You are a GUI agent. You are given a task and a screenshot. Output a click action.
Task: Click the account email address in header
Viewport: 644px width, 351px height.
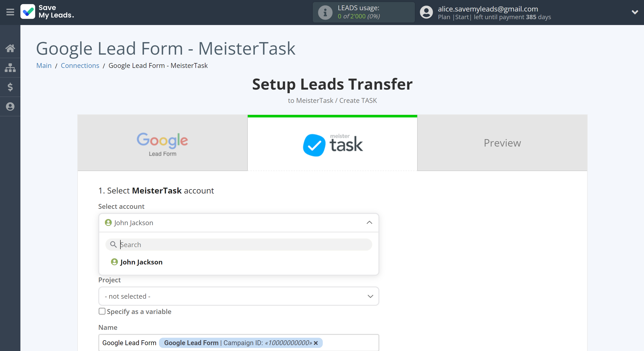[488, 9]
